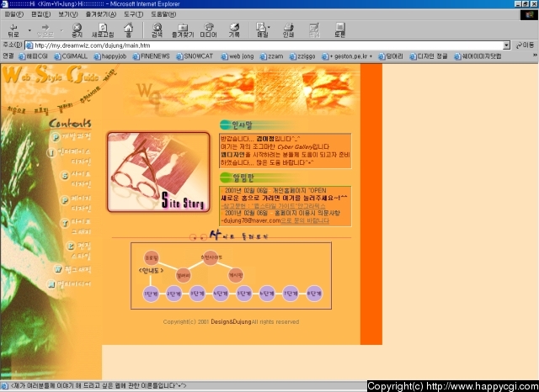Open the 편집(E) menu

click(40, 14)
